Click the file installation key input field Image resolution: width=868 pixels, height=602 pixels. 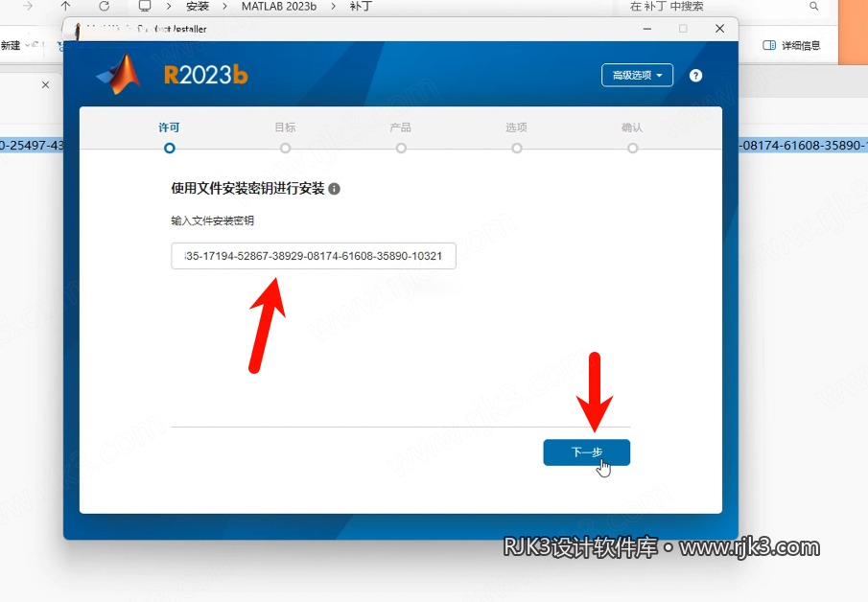click(314, 256)
